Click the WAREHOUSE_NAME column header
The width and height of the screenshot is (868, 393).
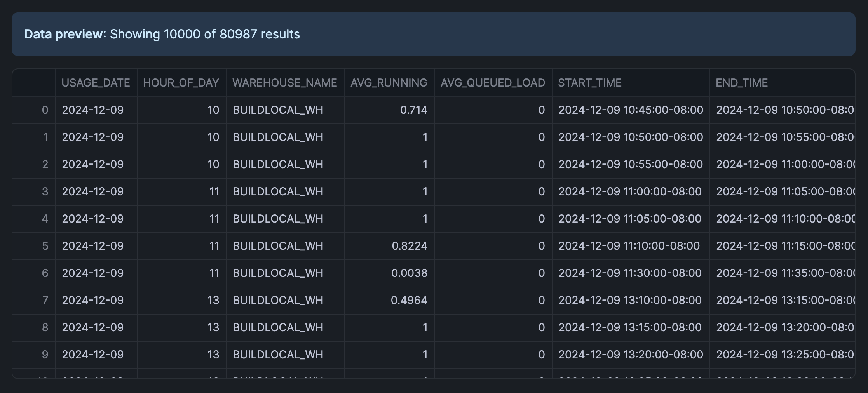click(x=284, y=83)
